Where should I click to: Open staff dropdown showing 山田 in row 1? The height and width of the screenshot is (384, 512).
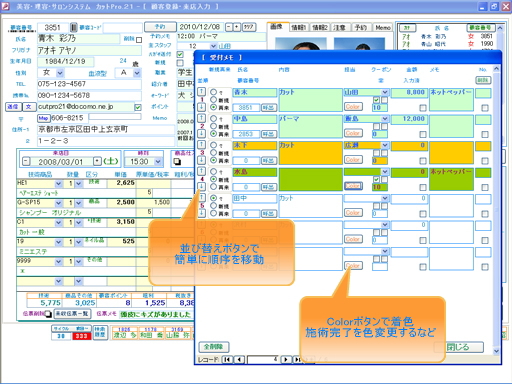click(x=385, y=92)
